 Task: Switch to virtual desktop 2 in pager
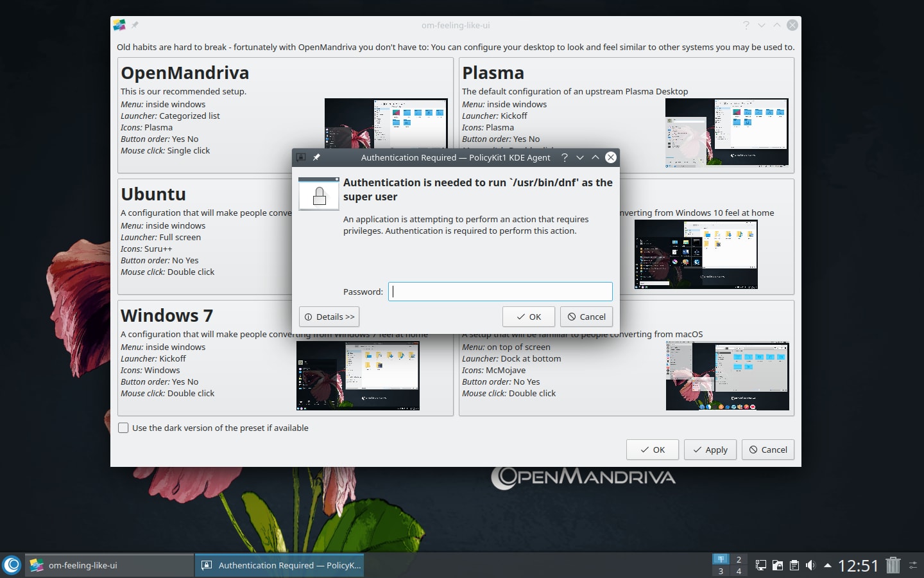(739, 559)
